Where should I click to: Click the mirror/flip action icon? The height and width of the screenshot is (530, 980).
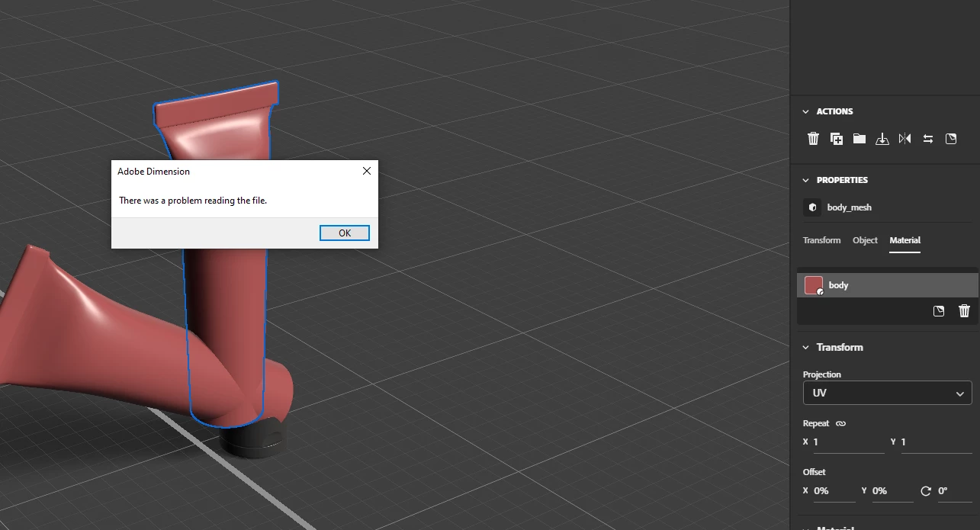[x=905, y=139]
